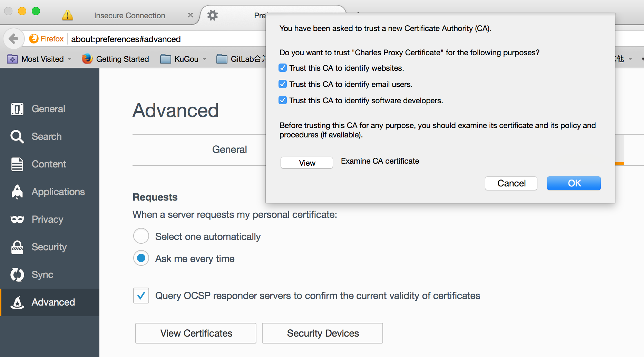The image size is (644, 357).
Task: Select the 'Select one automatically' radio option
Action: [141, 236]
